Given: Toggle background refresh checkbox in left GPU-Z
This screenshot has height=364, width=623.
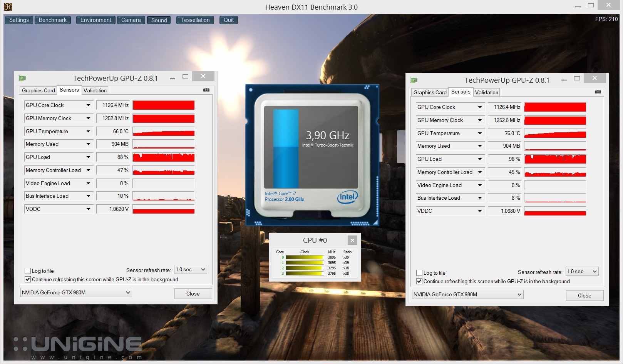Looking at the screenshot, I should 28,279.
